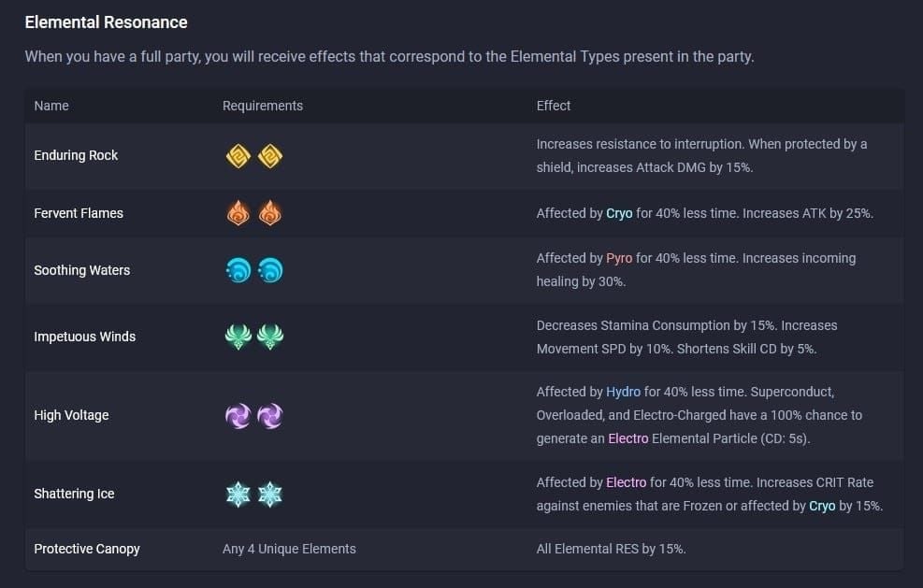This screenshot has height=588, width=923.
Task: Click the right Geo icon for Enduring Rock
Action: pos(270,156)
